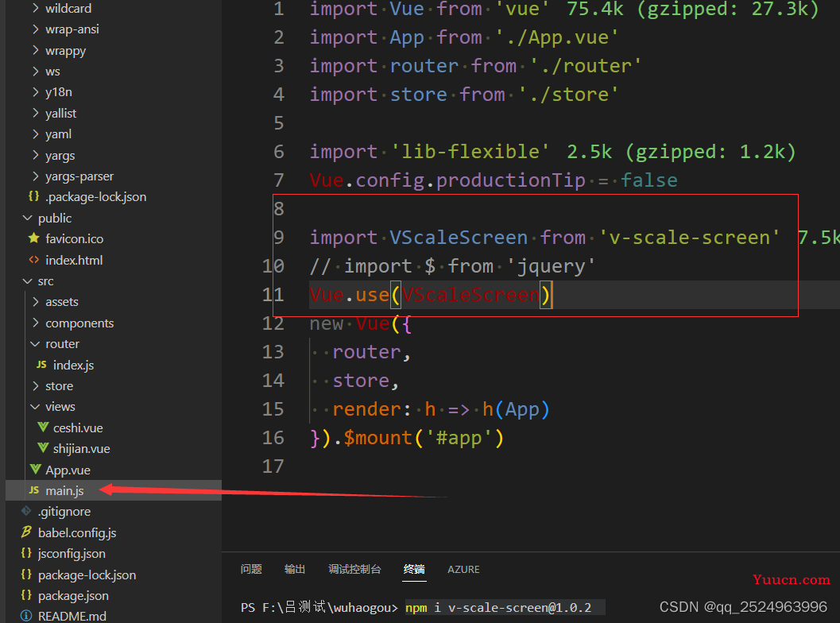This screenshot has height=623, width=840.
Task: Click the braces icon beside jsconfig.json
Action: (x=26, y=553)
